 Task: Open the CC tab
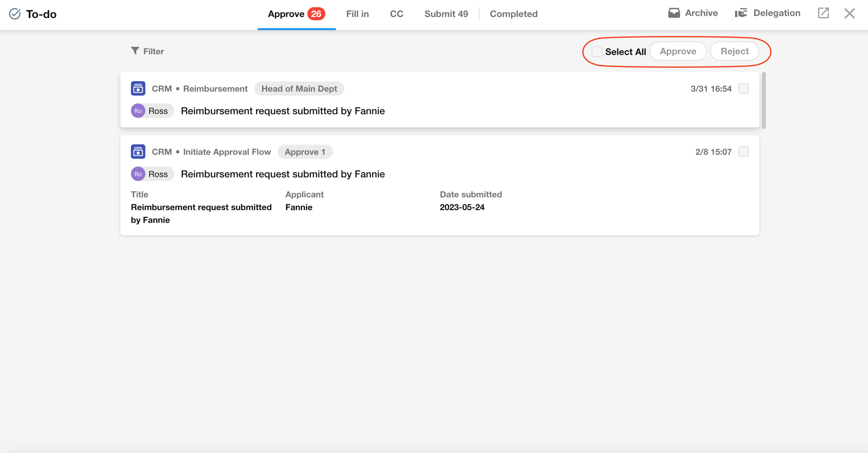click(396, 14)
